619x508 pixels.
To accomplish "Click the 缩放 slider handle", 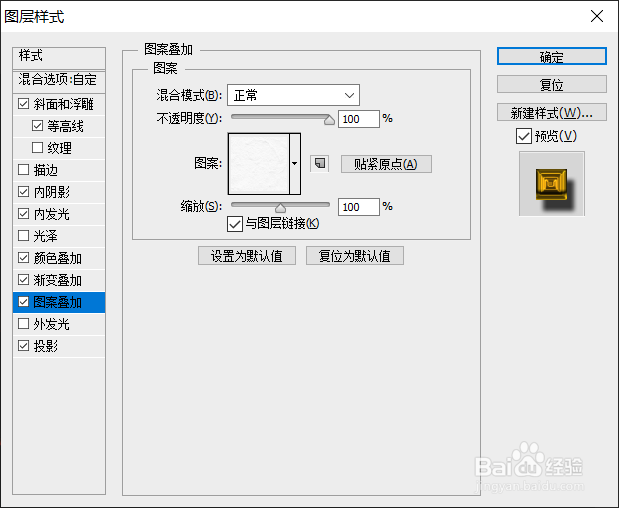I will [x=280, y=208].
